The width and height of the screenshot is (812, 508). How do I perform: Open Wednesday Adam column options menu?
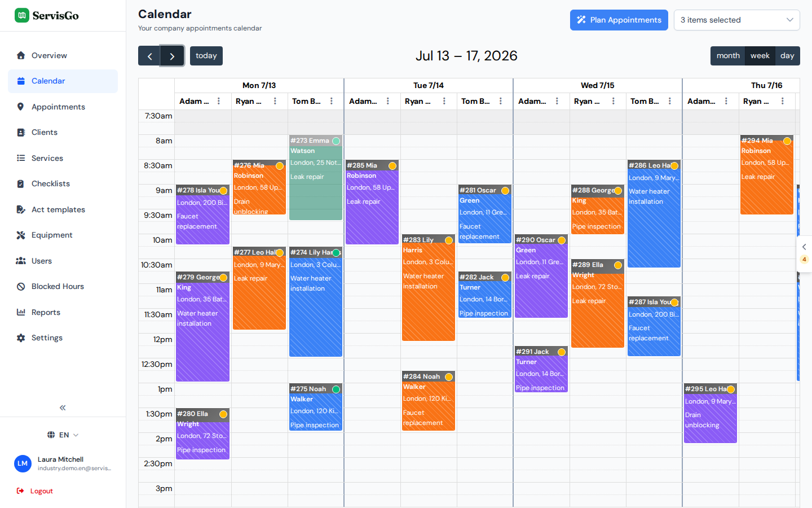[x=557, y=101]
